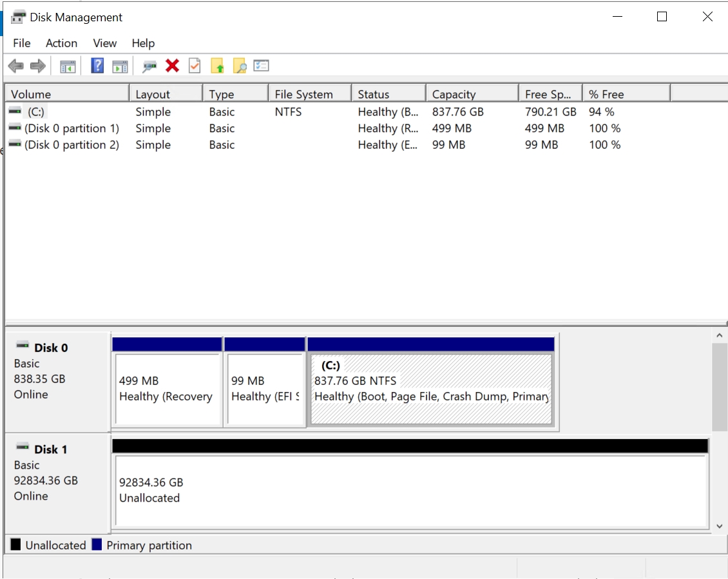
Task: Click the red X delete volume icon
Action: pos(172,65)
